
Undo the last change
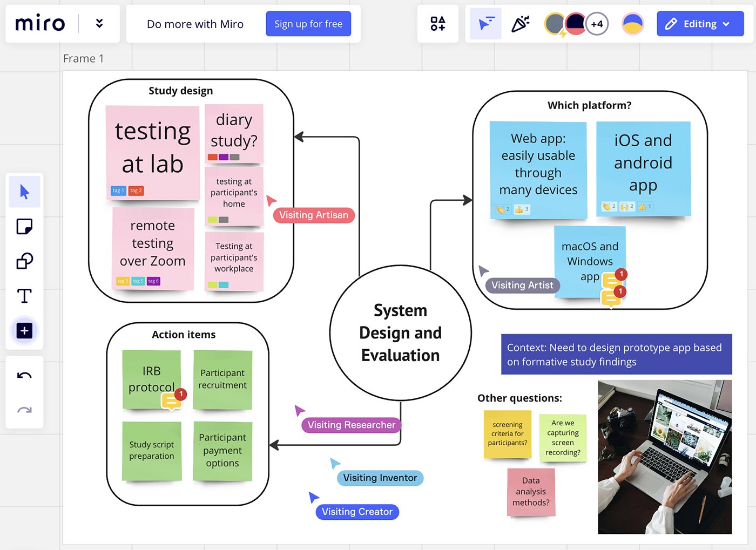point(24,375)
